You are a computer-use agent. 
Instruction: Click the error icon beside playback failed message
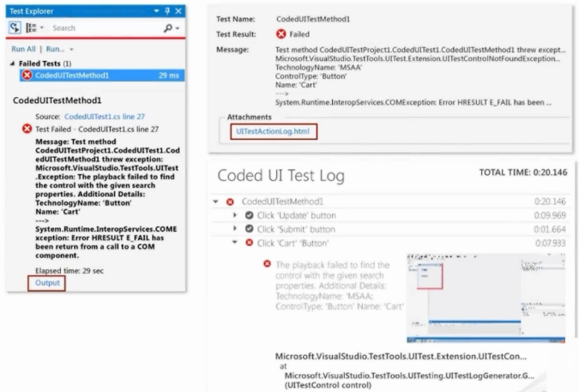pyautogui.click(x=267, y=264)
